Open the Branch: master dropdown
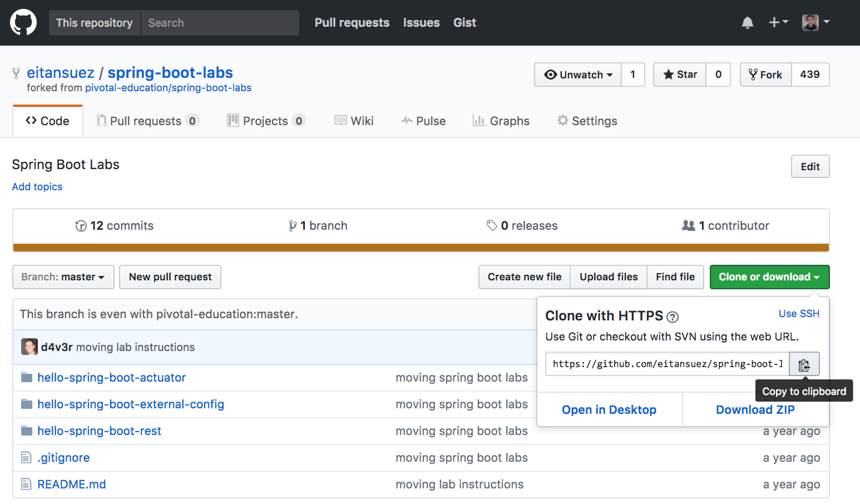Screen dimensions: 860x504 click(63, 277)
